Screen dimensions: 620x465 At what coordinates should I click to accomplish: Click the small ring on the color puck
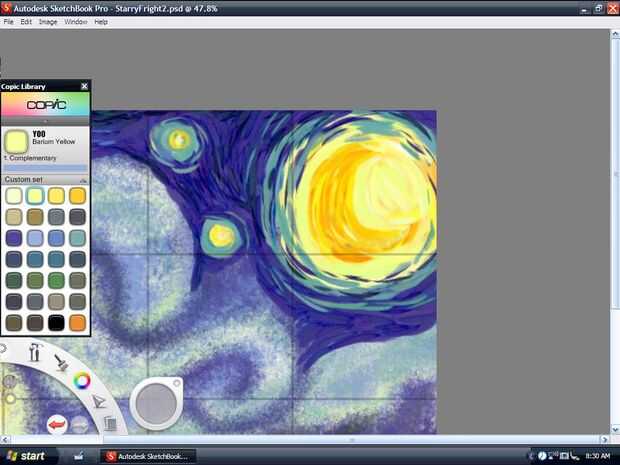177,383
